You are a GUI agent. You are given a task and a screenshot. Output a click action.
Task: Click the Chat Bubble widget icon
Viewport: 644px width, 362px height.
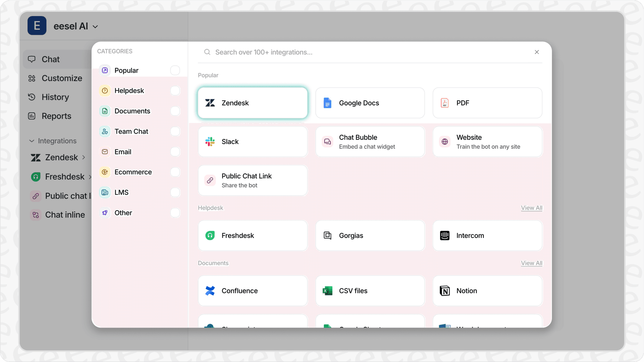pos(327,142)
